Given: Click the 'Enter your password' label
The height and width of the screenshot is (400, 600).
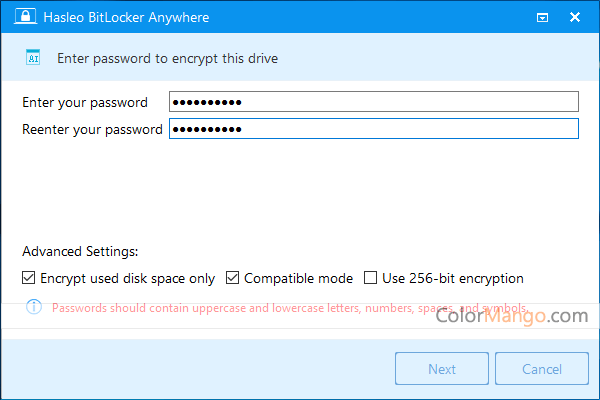Looking at the screenshot, I should point(85,102).
